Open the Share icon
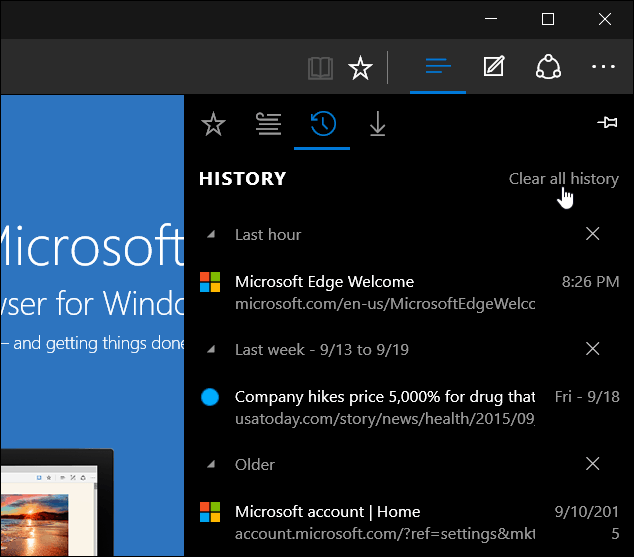The height and width of the screenshot is (557, 634). (x=548, y=67)
